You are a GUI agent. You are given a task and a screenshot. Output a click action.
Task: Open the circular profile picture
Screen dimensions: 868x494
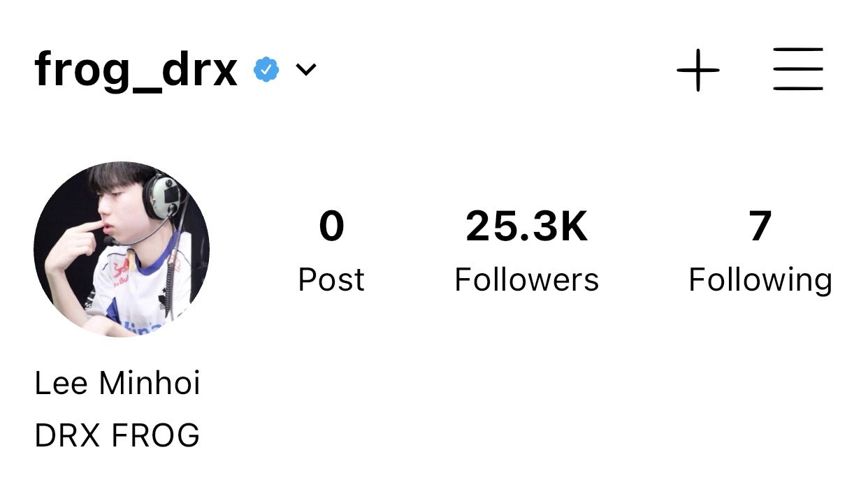click(122, 249)
